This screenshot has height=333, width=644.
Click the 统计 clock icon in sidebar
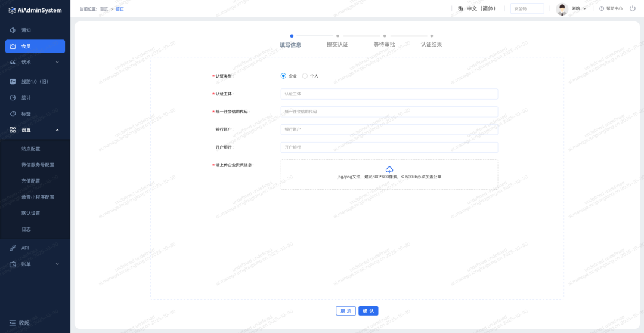point(13,97)
